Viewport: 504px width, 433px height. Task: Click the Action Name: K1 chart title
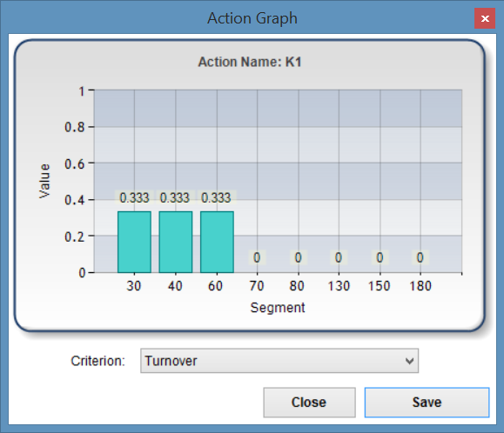pos(250,62)
